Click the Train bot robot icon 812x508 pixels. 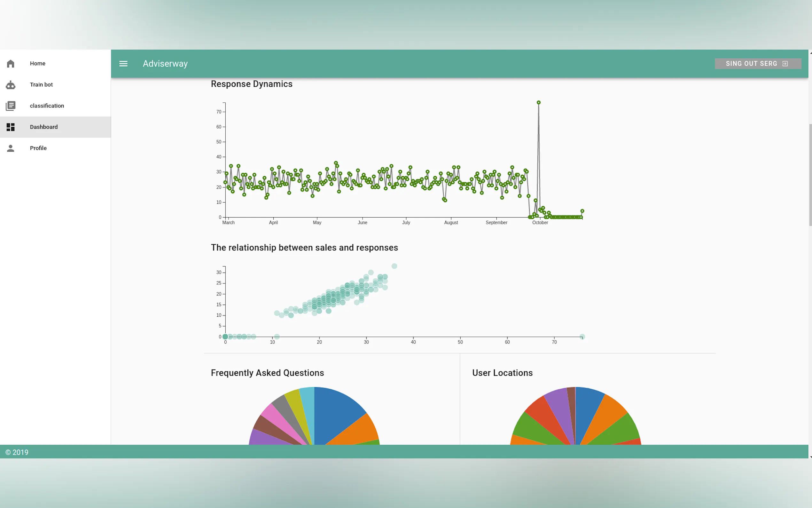11,85
